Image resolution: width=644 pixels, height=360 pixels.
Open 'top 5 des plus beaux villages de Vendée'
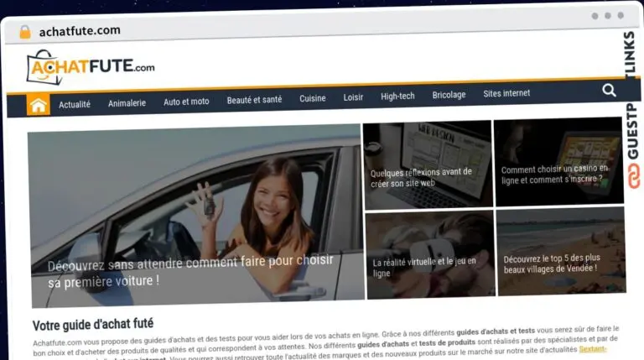click(552, 263)
